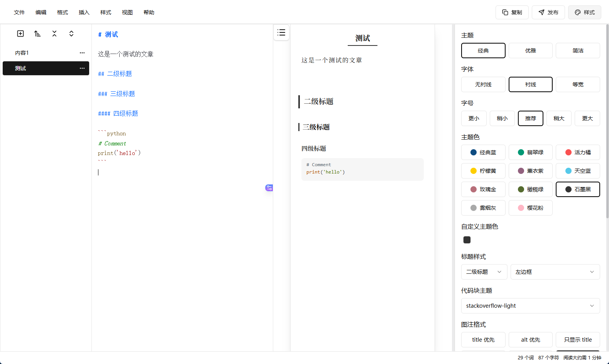
Task: Pick 天空蓝 theme color
Action: point(578,171)
